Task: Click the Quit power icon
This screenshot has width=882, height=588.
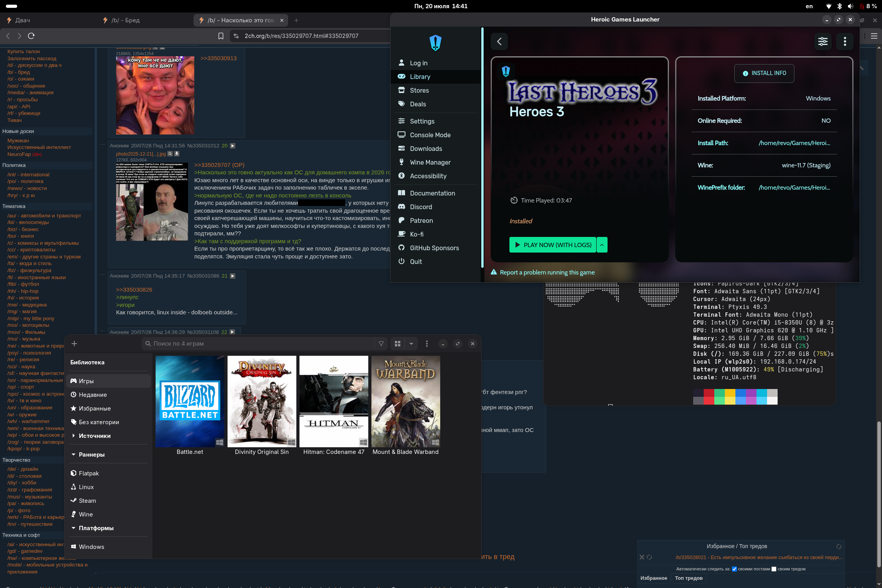Action: (402, 261)
